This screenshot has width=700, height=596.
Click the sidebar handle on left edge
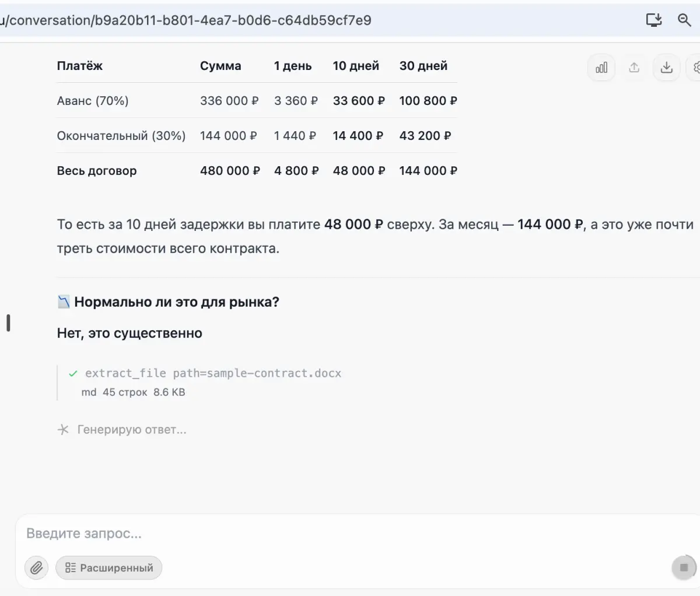coord(8,323)
